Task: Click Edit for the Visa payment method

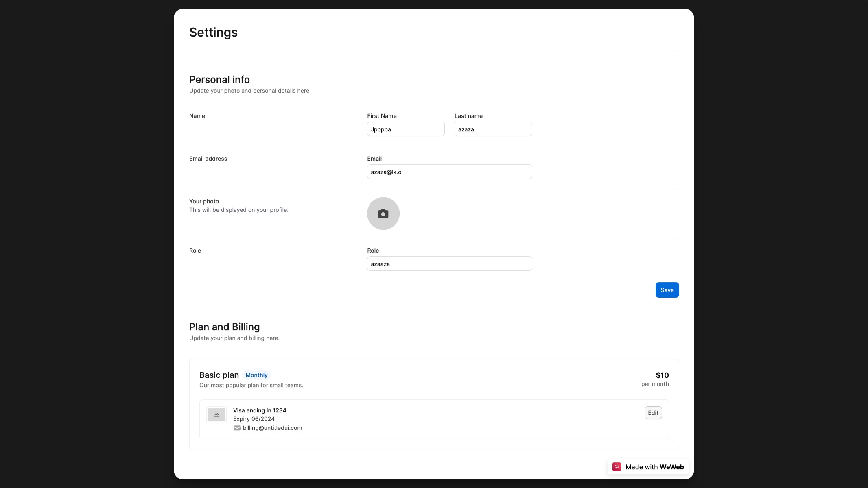Action: [x=652, y=412]
